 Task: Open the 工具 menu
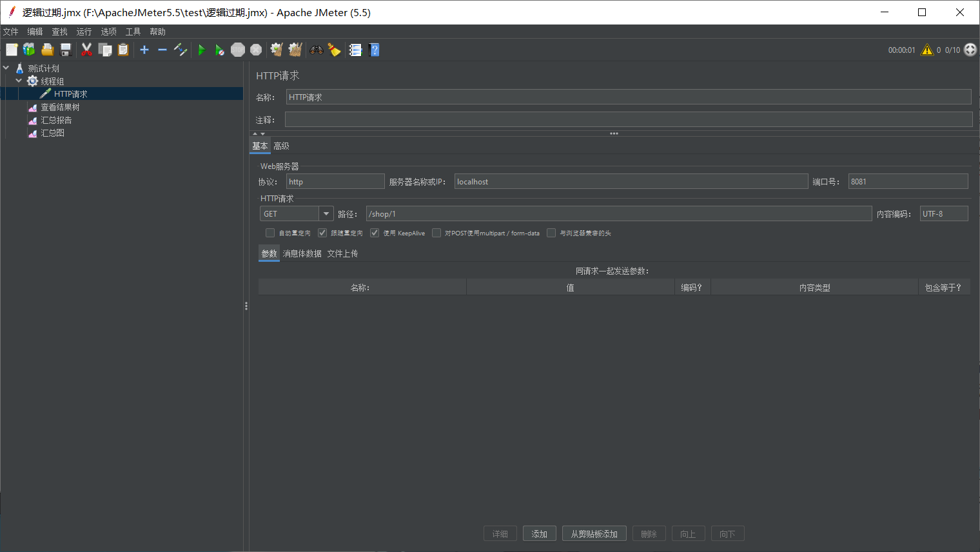[133, 32]
